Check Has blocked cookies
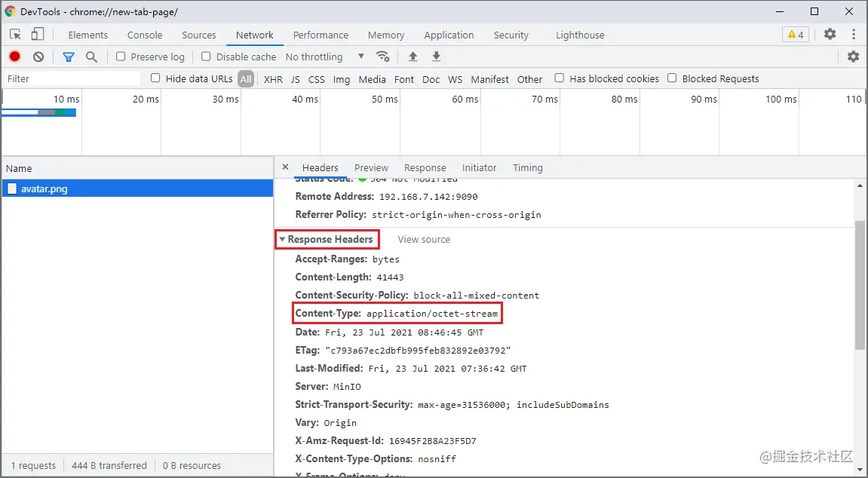The height and width of the screenshot is (478, 868). click(x=559, y=78)
